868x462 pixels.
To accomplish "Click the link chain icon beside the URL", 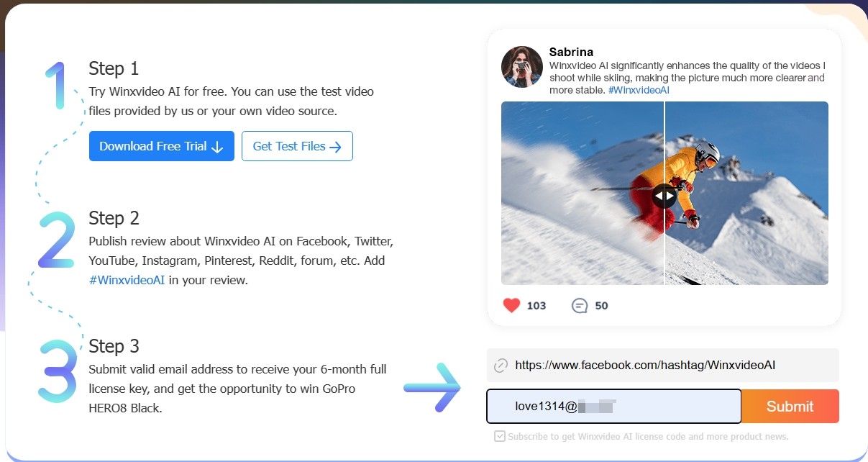I will pyautogui.click(x=501, y=366).
